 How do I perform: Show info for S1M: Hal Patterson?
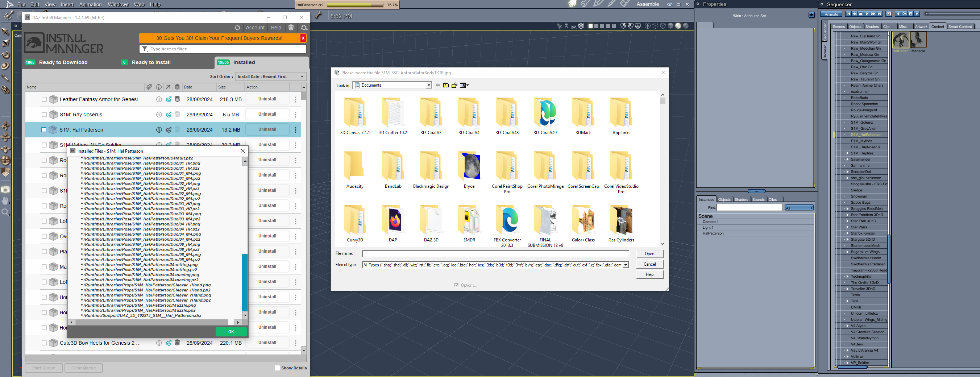pyautogui.click(x=159, y=130)
